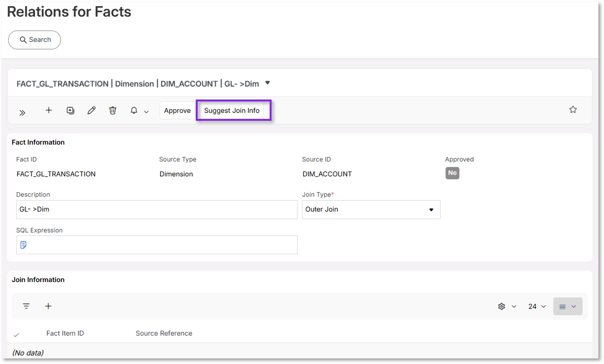Toggle the select-all checkmark in table header
Screen dimensions: 604x364
[x=17, y=335]
